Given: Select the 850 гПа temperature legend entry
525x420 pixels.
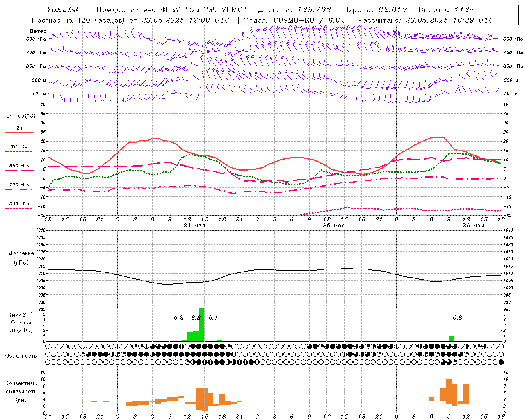Looking at the screenshot, I should [19, 168].
